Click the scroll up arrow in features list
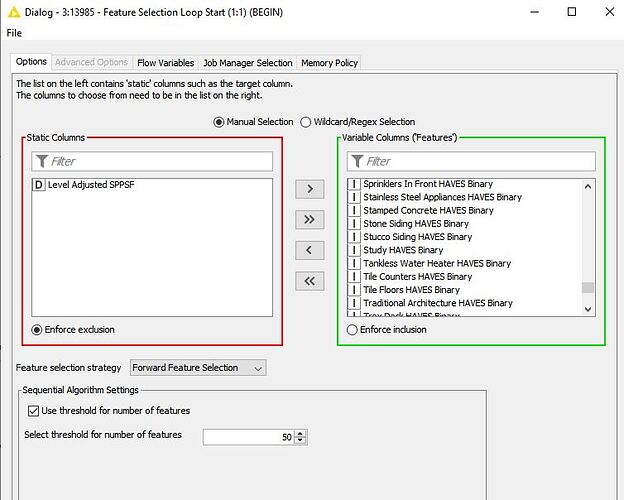This screenshot has height=500, width=624. point(588,186)
